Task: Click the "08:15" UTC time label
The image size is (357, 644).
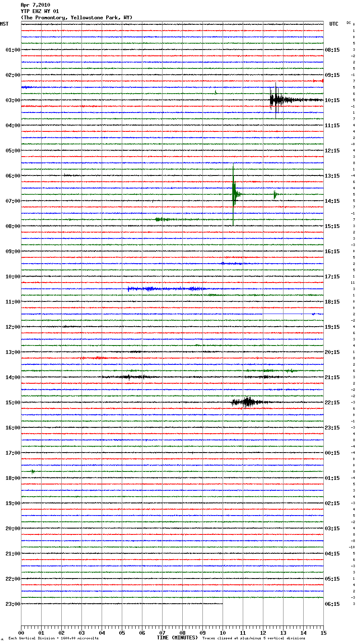Action: click(332, 50)
